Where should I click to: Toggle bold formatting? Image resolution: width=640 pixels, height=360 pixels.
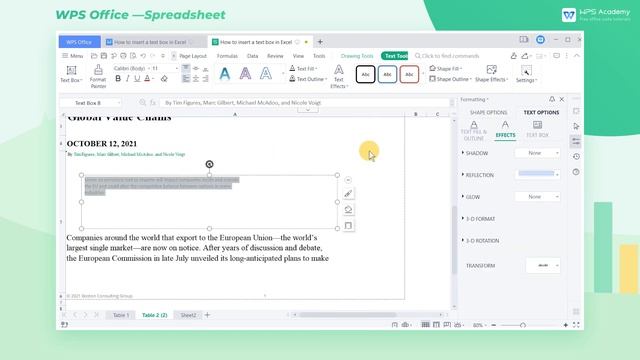tap(118, 79)
